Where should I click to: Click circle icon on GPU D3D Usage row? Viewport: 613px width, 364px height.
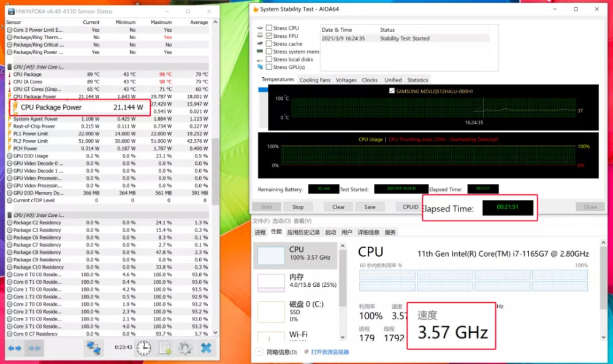9,156
